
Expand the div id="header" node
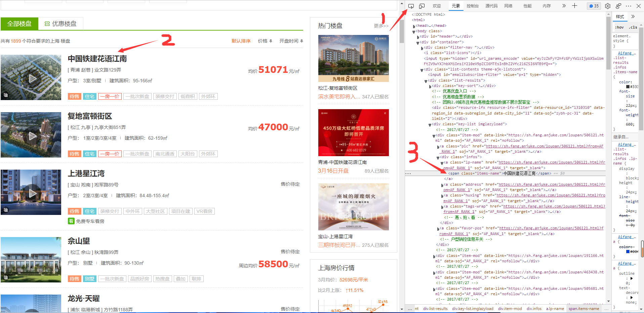pyautogui.click(x=418, y=37)
